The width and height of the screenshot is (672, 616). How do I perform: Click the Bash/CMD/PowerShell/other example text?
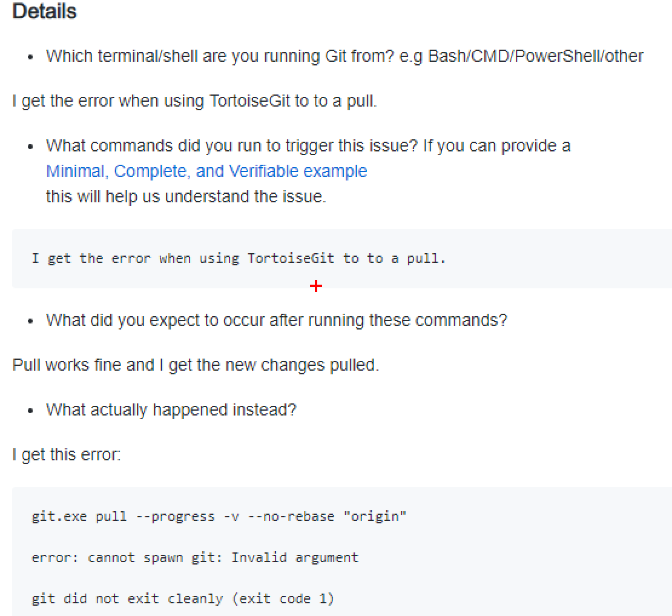tap(535, 56)
